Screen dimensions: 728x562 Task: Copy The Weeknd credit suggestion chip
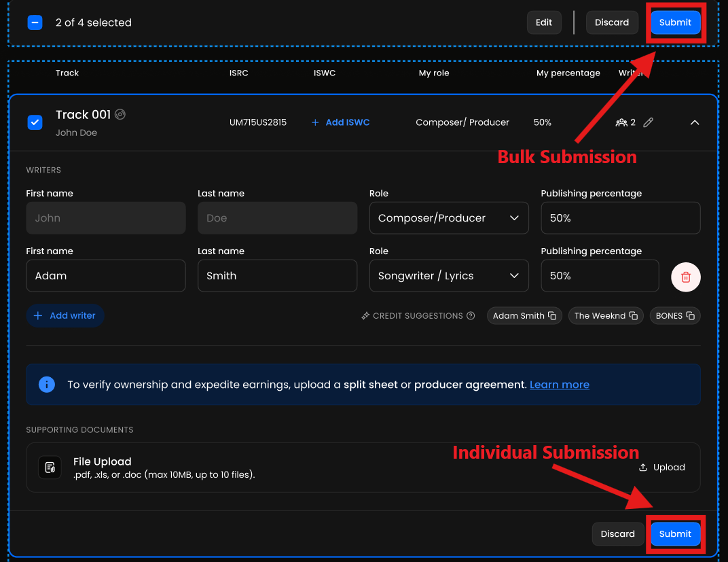point(633,316)
